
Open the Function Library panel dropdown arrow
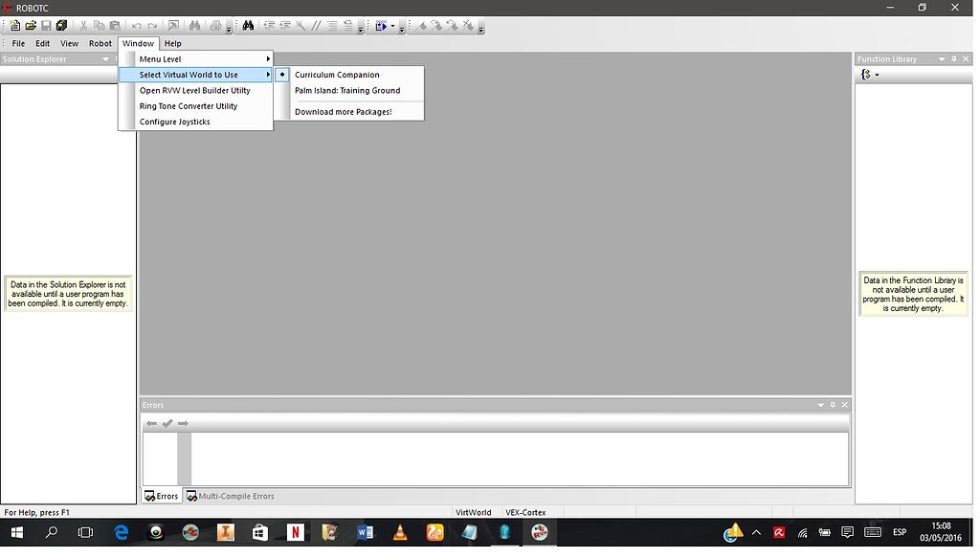[x=942, y=59]
